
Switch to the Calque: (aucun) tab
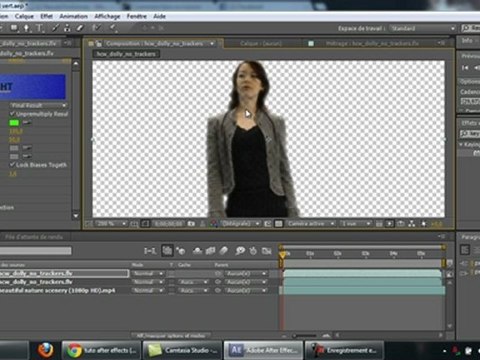coord(261,43)
